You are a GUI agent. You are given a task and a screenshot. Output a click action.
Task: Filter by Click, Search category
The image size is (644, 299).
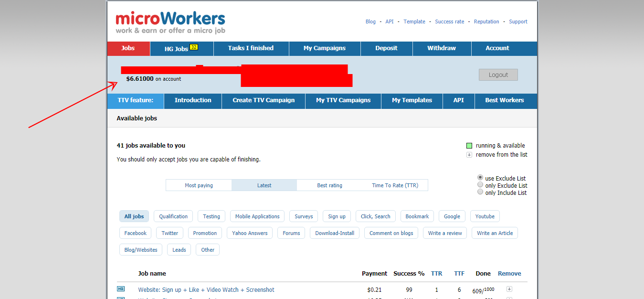(376, 216)
